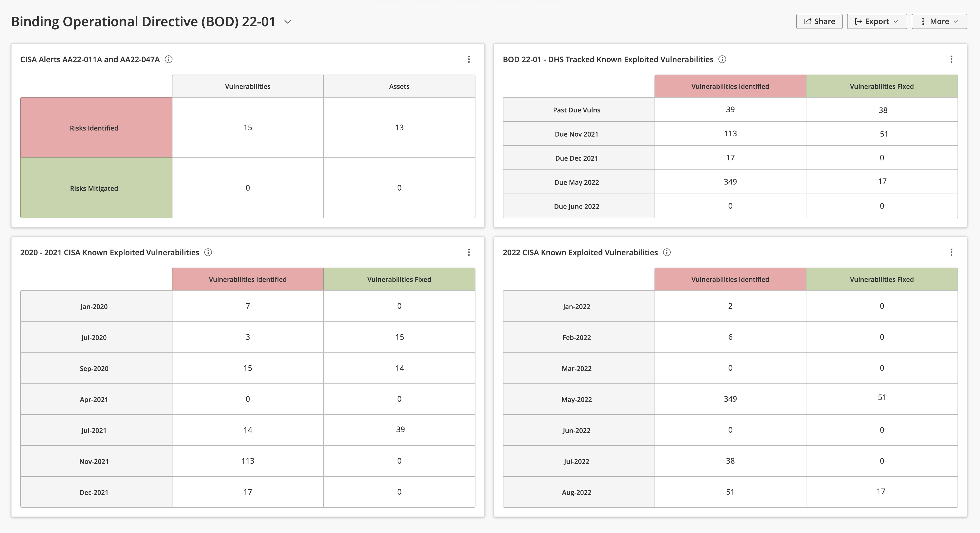Open the dashboard title dropdown chevron
The height and width of the screenshot is (533, 980).
point(288,22)
